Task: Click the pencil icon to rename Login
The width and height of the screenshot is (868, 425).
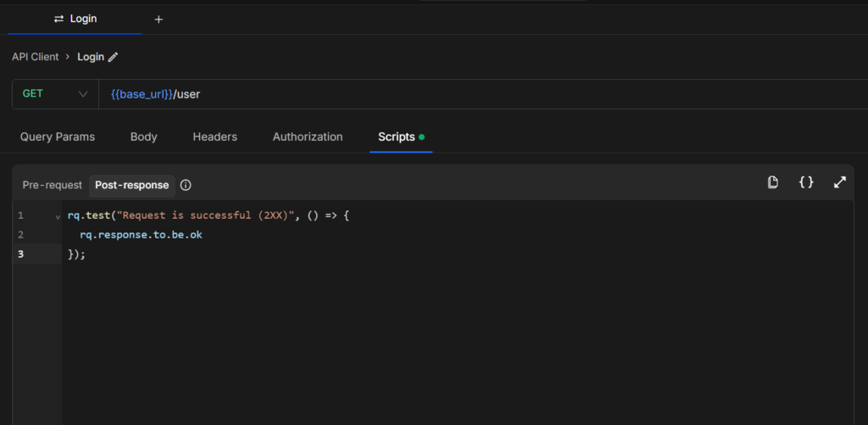Action: [114, 58]
